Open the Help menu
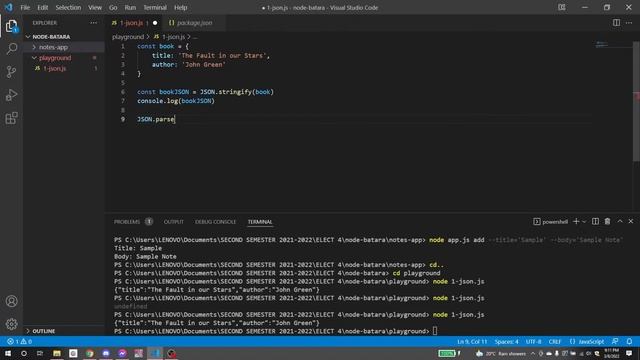This screenshot has width=640, height=360. click(180, 7)
